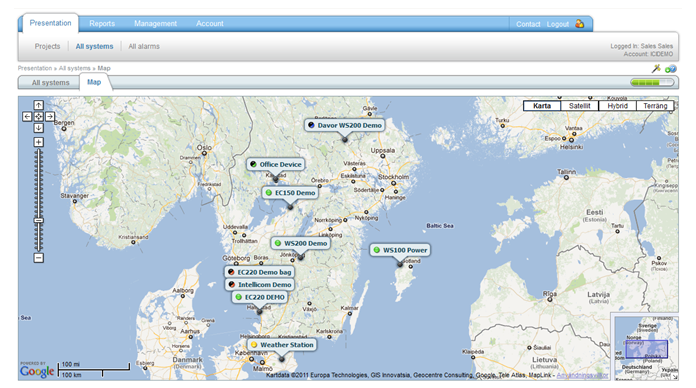Go to Projects in submenu
This screenshot has height=388, width=696.
[x=47, y=46]
